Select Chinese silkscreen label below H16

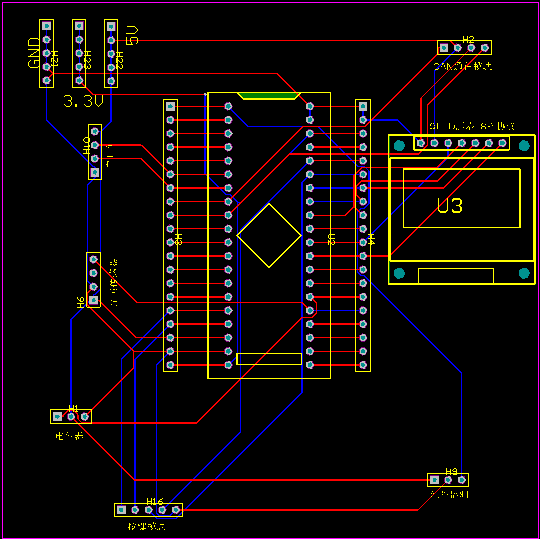146,526
